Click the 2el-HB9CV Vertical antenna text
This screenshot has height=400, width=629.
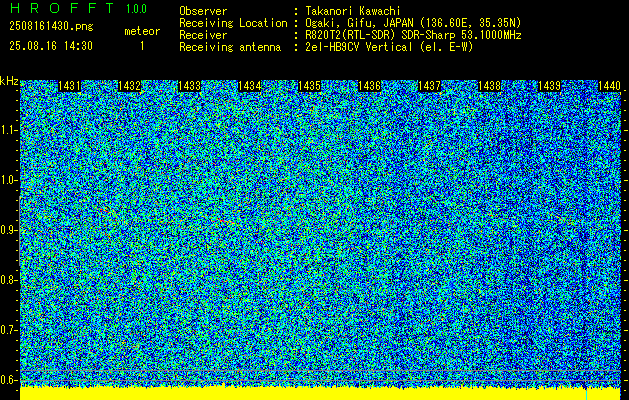tap(389, 47)
